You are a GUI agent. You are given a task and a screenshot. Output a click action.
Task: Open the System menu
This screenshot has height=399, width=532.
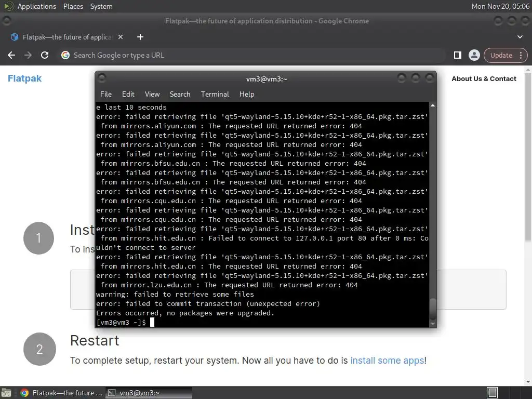(x=101, y=6)
